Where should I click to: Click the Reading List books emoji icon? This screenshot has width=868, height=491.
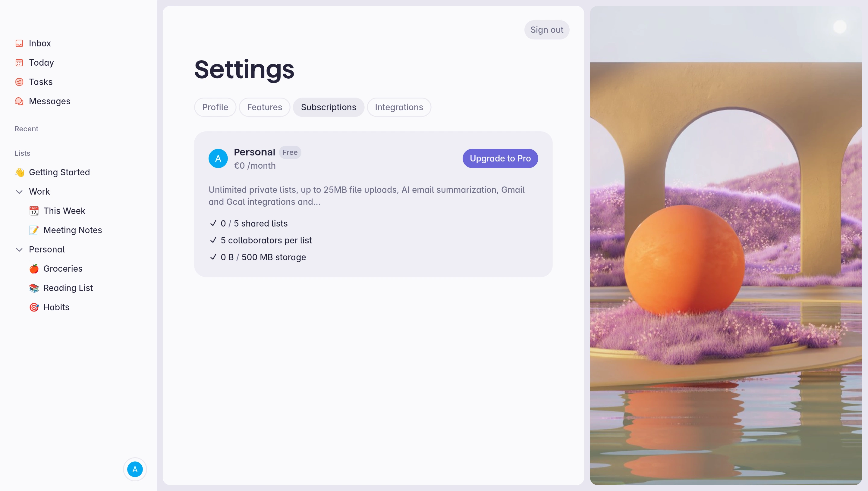(34, 288)
